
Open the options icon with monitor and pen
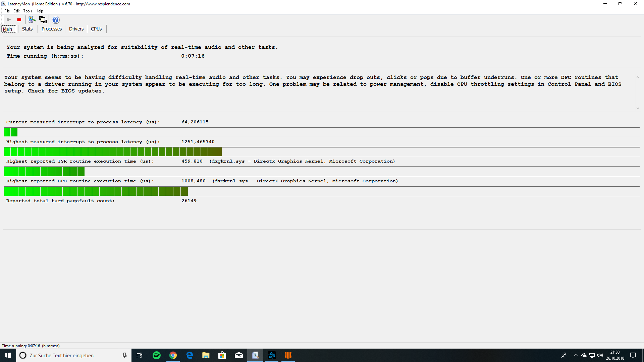tap(32, 20)
